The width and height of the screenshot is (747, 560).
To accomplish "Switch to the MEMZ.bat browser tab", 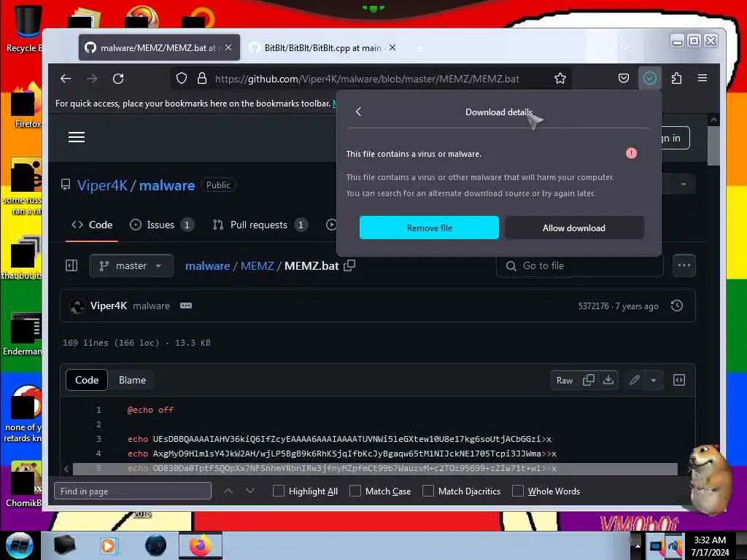I will click(159, 47).
